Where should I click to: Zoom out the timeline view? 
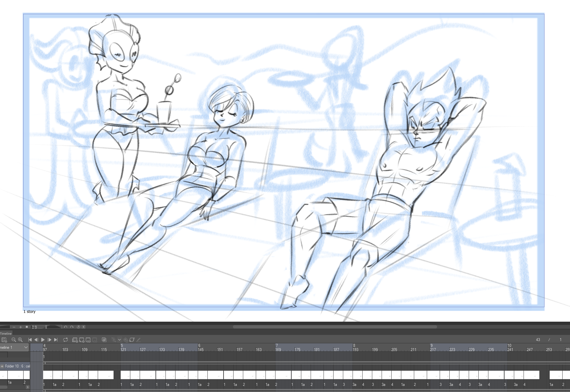pos(14,340)
